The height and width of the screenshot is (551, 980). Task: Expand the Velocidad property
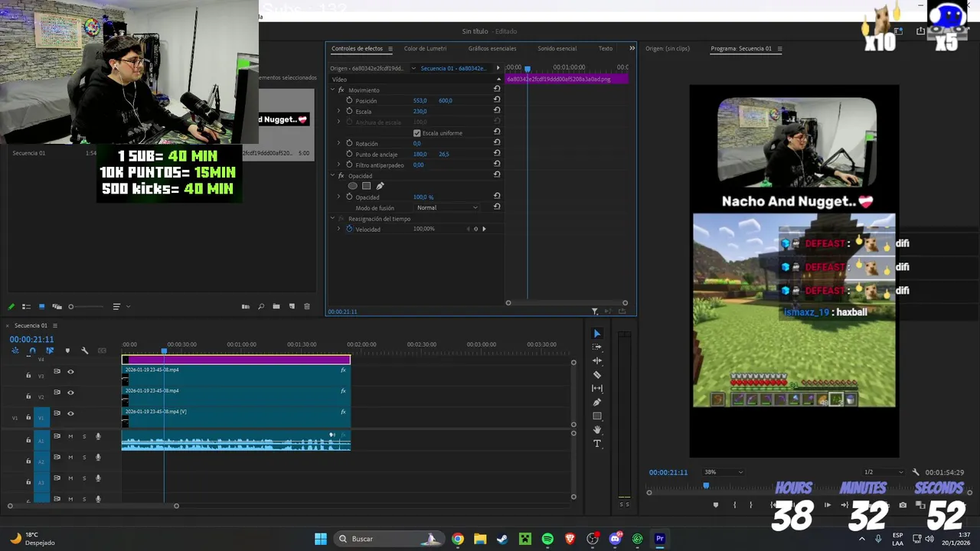338,229
